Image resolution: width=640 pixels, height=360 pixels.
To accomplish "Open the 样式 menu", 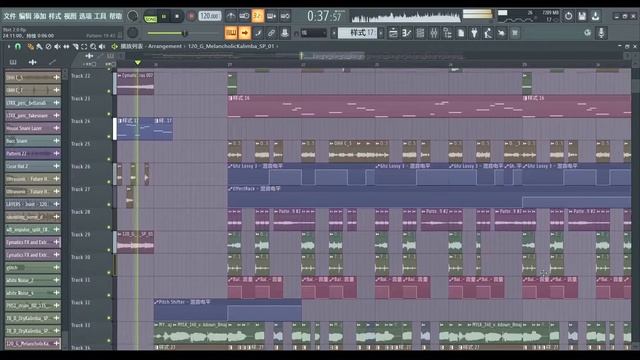I will click(55, 16).
